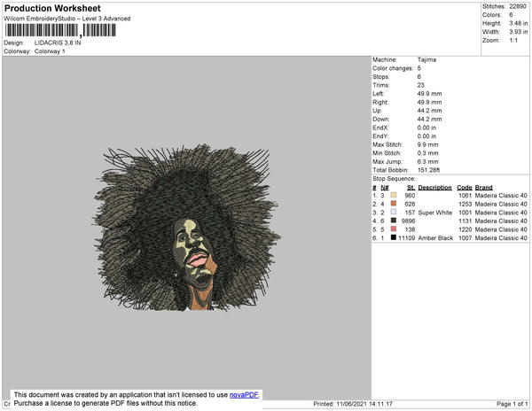Select the embroidery design preview image
Image resolution: width=532 pixels, height=411 pixels.
click(186, 227)
